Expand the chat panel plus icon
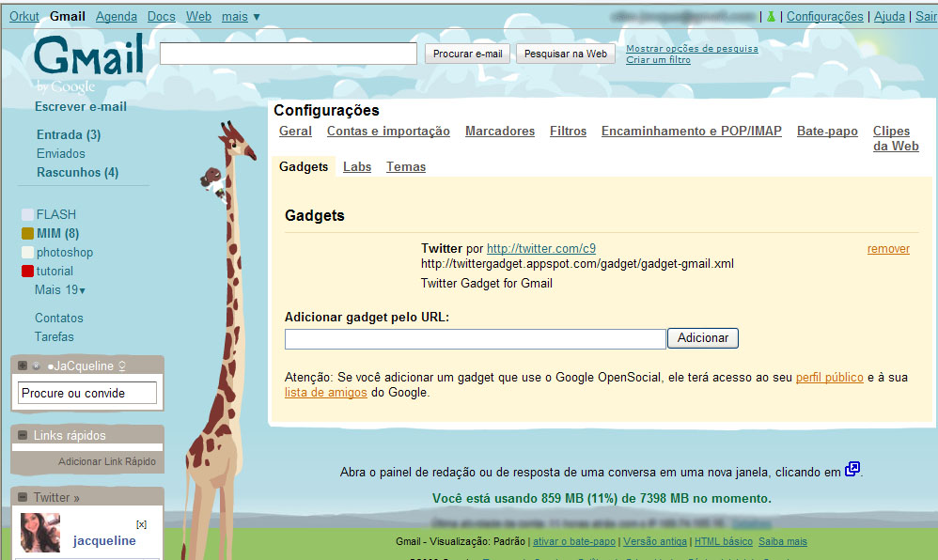The height and width of the screenshot is (560, 938). 23,366
